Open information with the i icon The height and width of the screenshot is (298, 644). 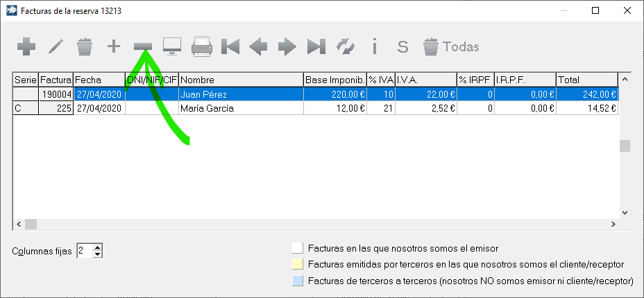(374, 46)
